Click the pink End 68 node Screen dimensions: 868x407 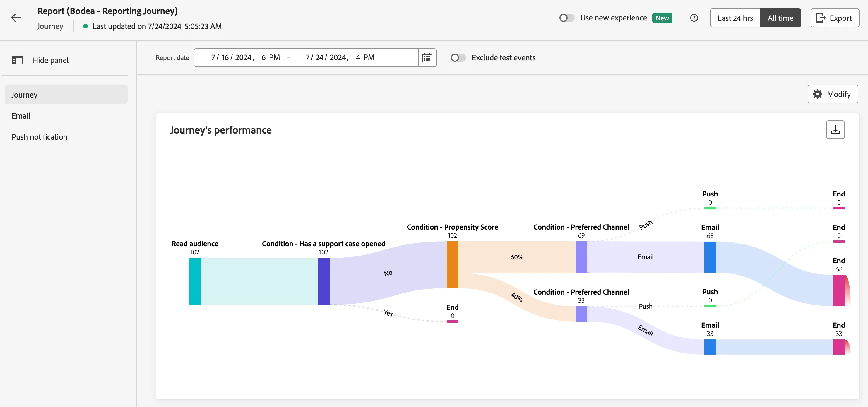(839, 290)
